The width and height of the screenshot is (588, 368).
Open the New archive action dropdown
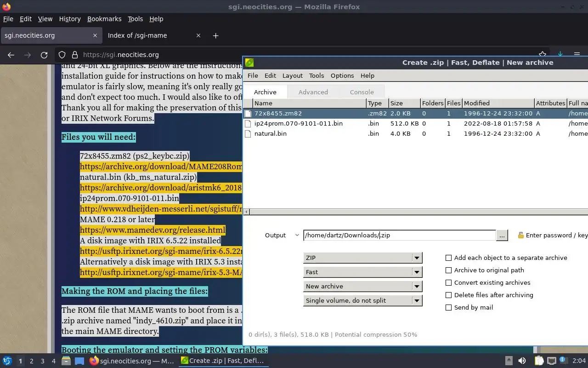pyautogui.click(x=362, y=286)
